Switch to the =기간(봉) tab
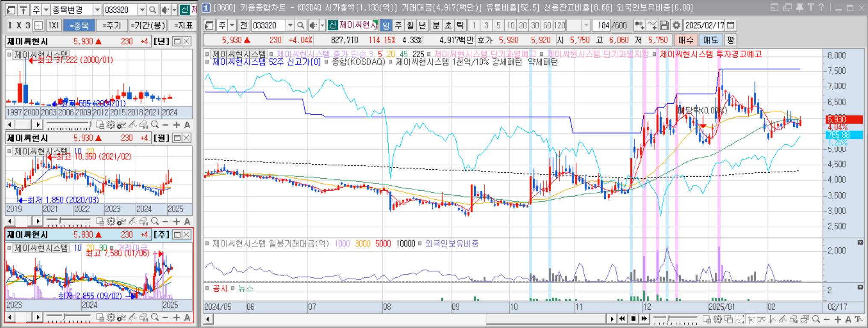Viewport: 868px width, 328px height. click(148, 25)
